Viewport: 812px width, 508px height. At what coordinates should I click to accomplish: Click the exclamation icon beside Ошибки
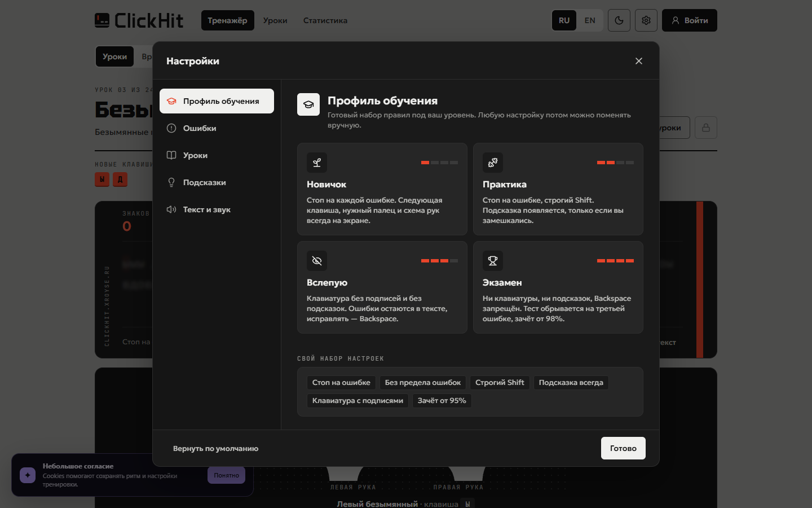(x=171, y=128)
